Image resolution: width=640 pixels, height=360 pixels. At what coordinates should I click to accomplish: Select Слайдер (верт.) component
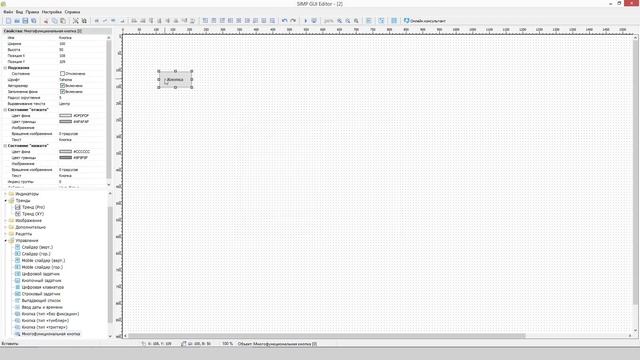point(37,247)
